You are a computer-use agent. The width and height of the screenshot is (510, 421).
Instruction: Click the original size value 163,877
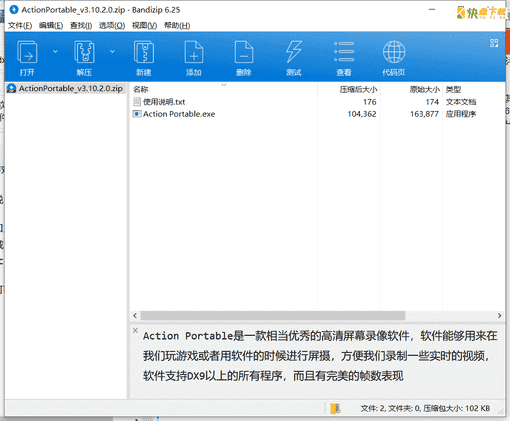(424, 114)
